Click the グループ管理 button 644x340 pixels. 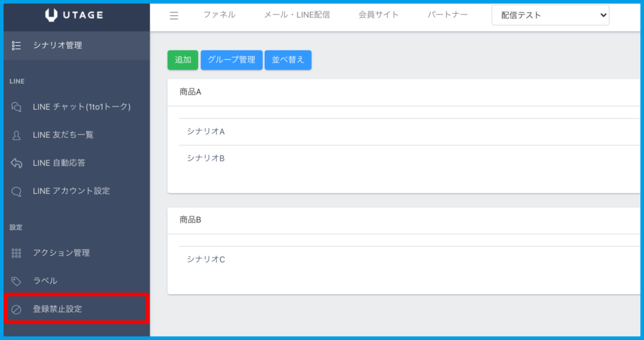coord(231,60)
